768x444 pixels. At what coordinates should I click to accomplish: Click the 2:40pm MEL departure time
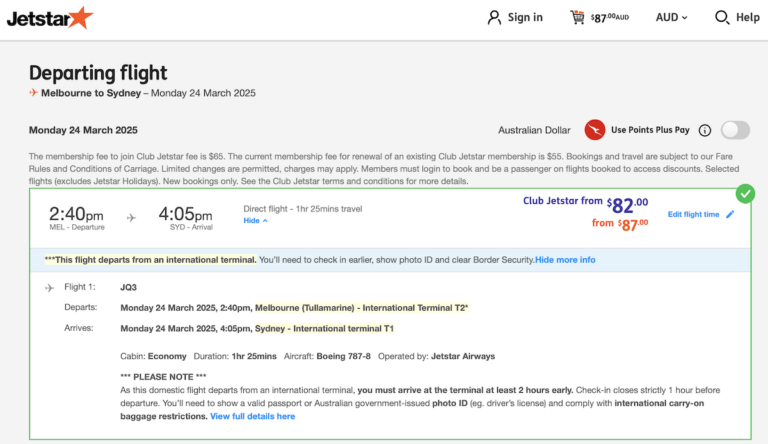point(76,215)
